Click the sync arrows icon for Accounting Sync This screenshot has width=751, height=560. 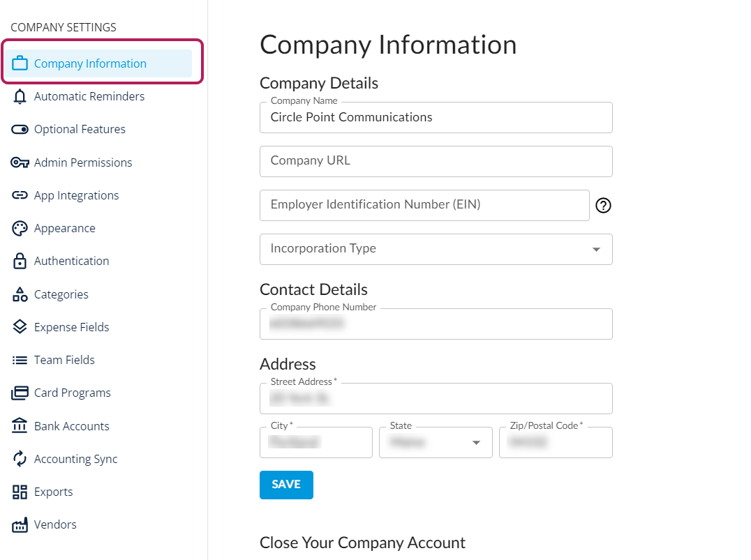point(20,459)
